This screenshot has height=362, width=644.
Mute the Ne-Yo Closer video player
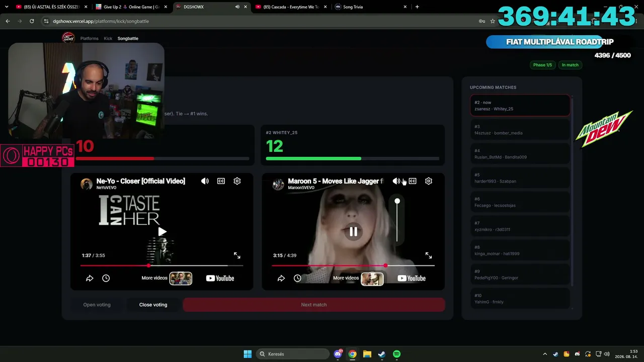click(205, 181)
